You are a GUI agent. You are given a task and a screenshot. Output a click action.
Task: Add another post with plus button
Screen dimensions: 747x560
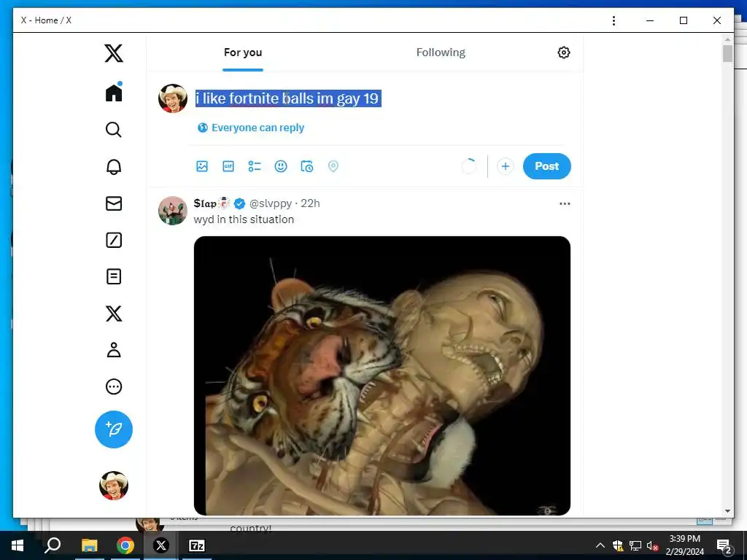tap(505, 166)
